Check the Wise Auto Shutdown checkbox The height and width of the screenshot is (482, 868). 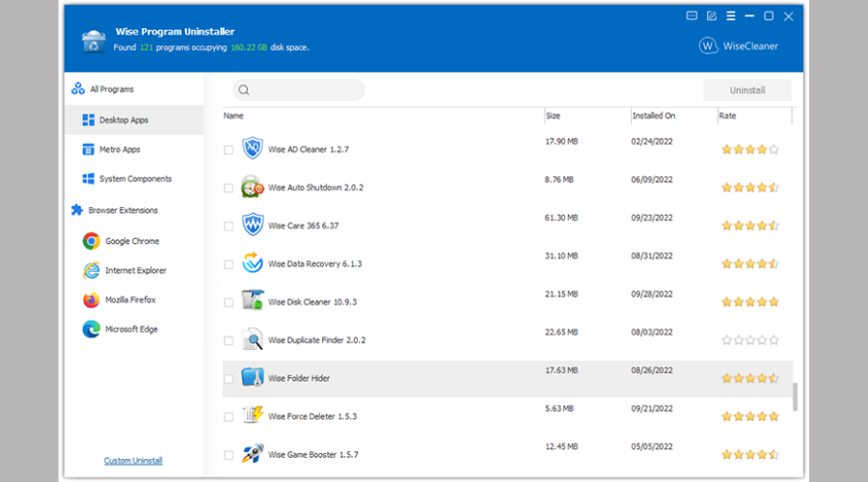point(229,188)
